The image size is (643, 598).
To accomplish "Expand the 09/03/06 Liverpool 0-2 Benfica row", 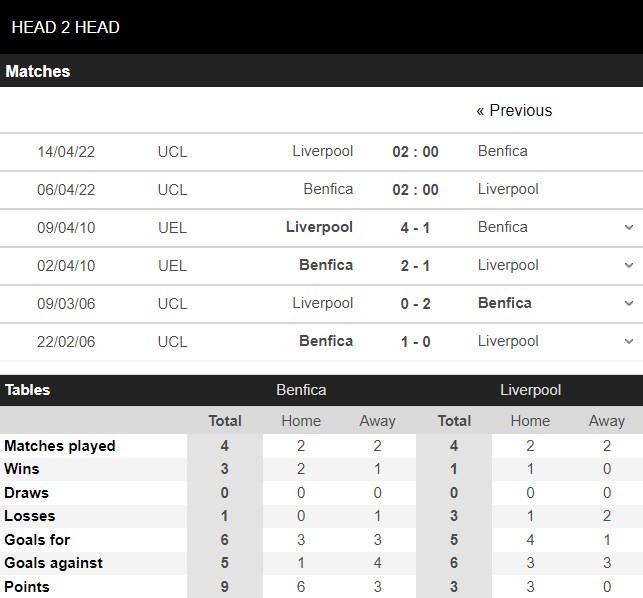I will point(629,304).
